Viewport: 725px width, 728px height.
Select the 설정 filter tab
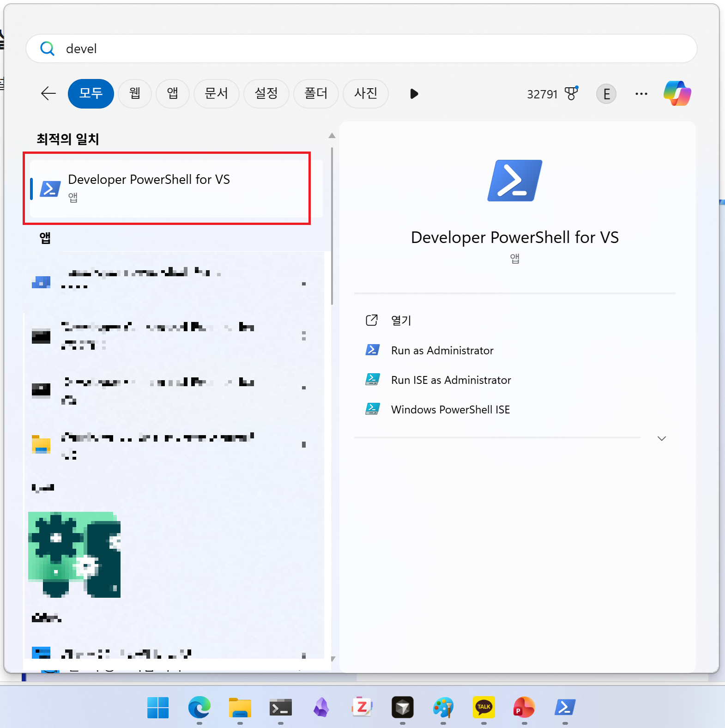pos(266,93)
